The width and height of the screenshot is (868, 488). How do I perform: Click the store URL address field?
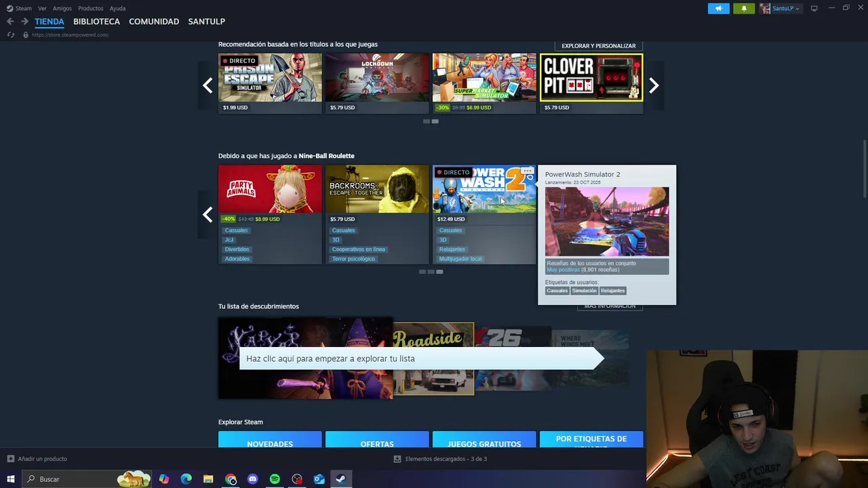click(x=70, y=35)
